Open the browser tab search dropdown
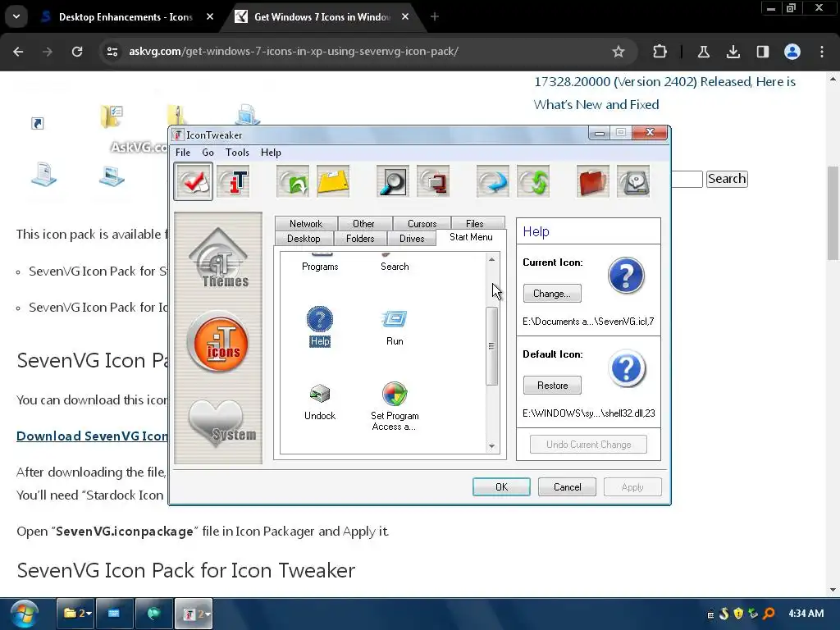This screenshot has width=840, height=630. 16,16
